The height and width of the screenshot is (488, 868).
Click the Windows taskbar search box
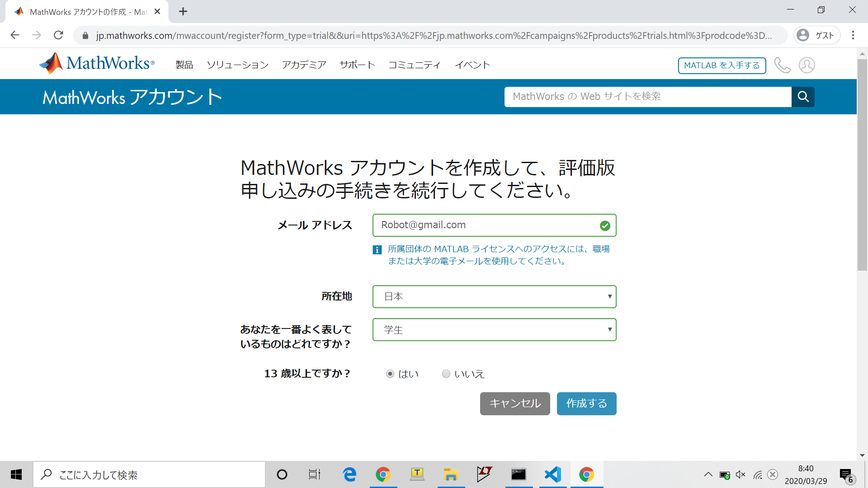coord(149,474)
